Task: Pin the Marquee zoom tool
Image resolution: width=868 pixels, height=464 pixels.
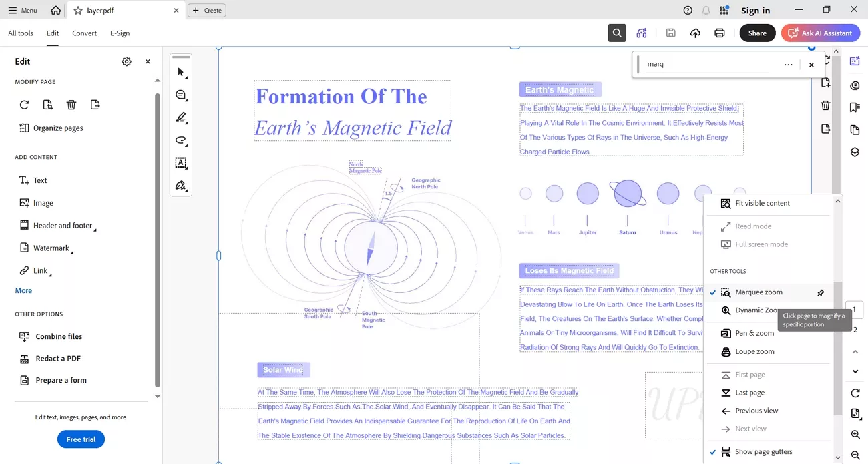Action: tap(821, 292)
